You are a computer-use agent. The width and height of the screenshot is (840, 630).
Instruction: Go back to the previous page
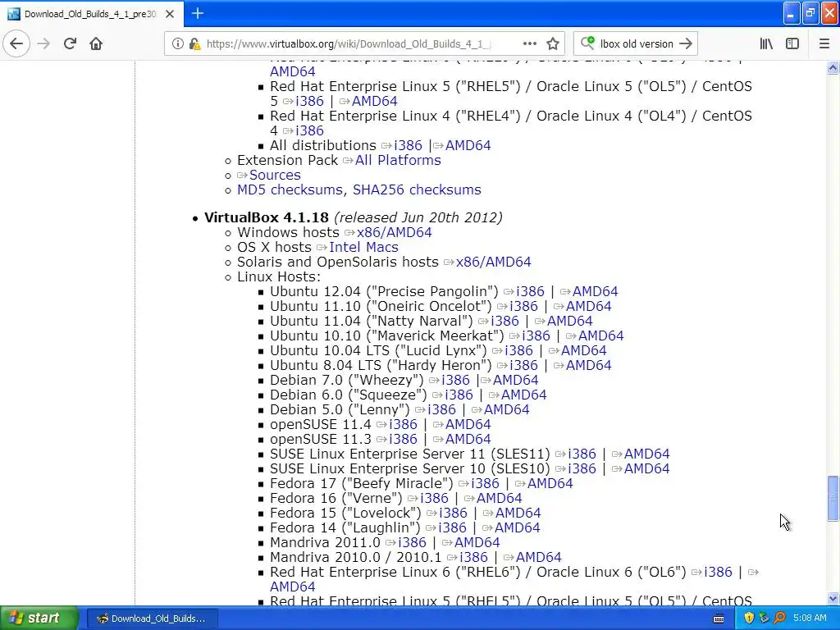pyautogui.click(x=16, y=43)
